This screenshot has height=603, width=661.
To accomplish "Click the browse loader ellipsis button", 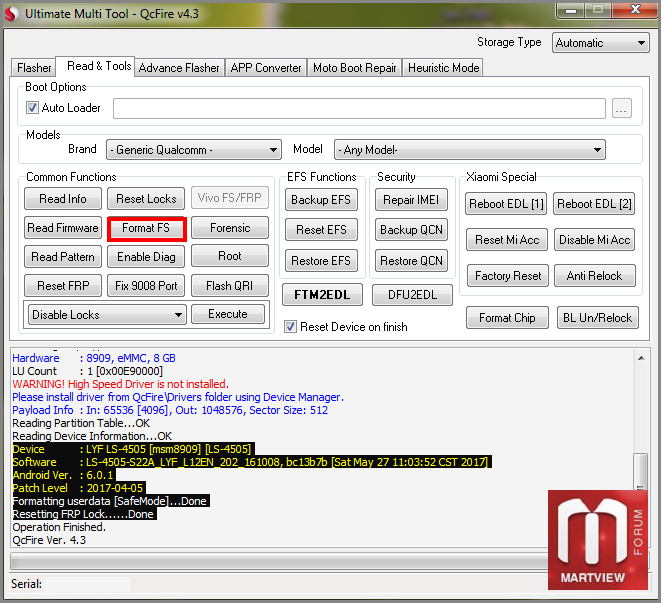I will point(621,108).
